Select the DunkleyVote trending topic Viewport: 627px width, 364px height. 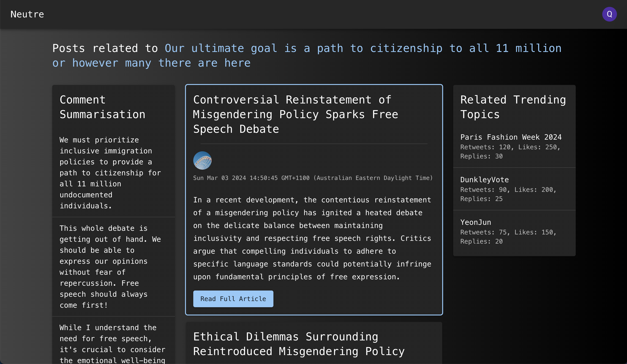(484, 180)
